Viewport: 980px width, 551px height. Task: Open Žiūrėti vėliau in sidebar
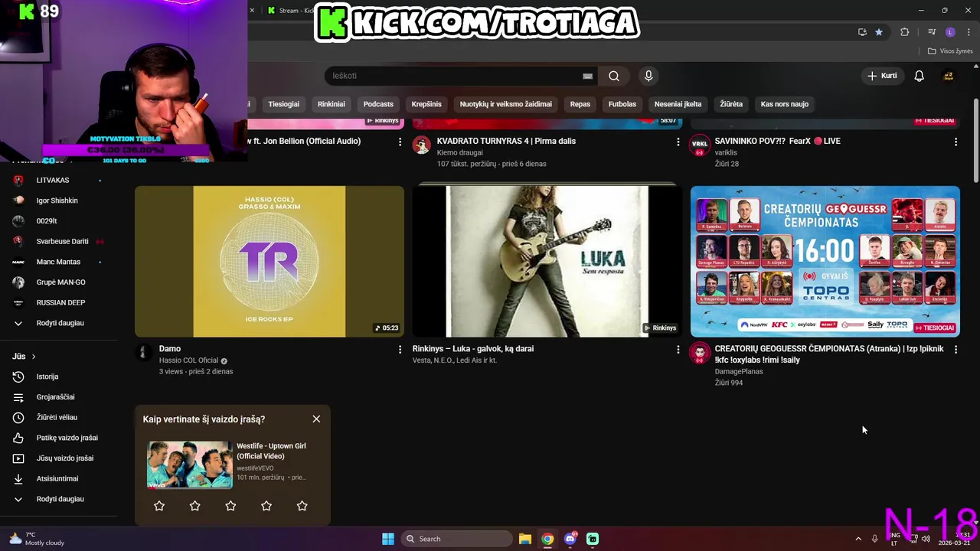pyautogui.click(x=58, y=418)
